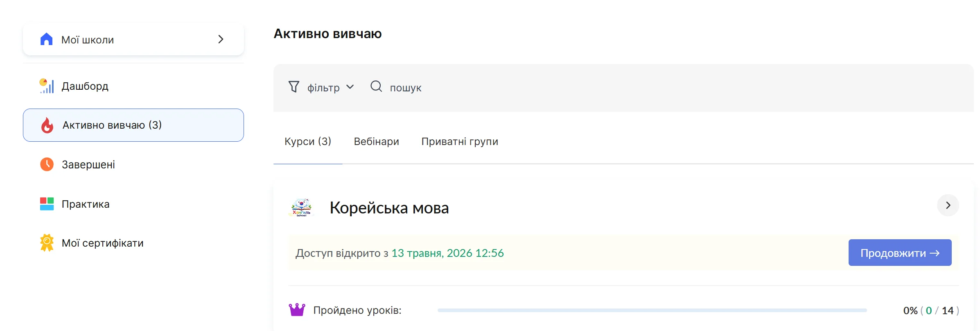The width and height of the screenshot is (980, 331).
Task: Click the Корейська мова school logo
Action: click(x=301, y=207)
